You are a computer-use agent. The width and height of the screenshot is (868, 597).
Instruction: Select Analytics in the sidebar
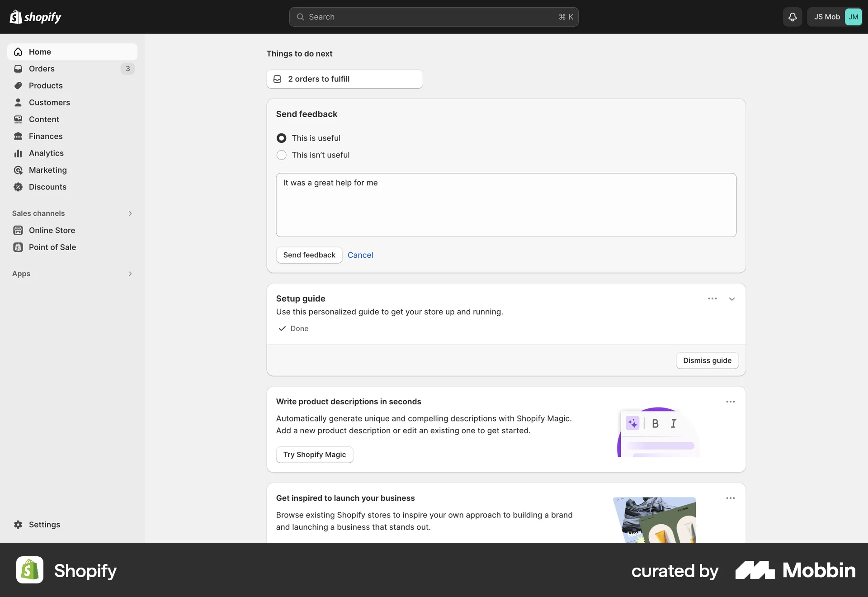click(46, 153)
